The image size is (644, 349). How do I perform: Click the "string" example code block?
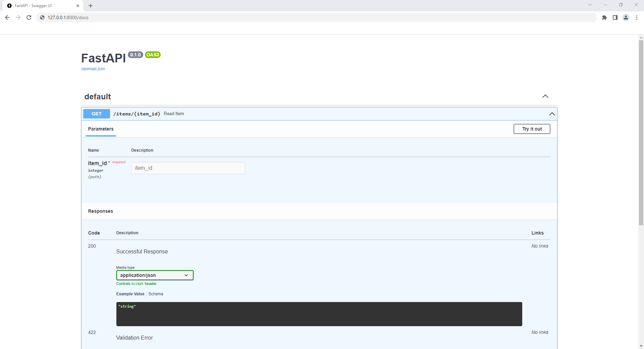click(319, 314)
